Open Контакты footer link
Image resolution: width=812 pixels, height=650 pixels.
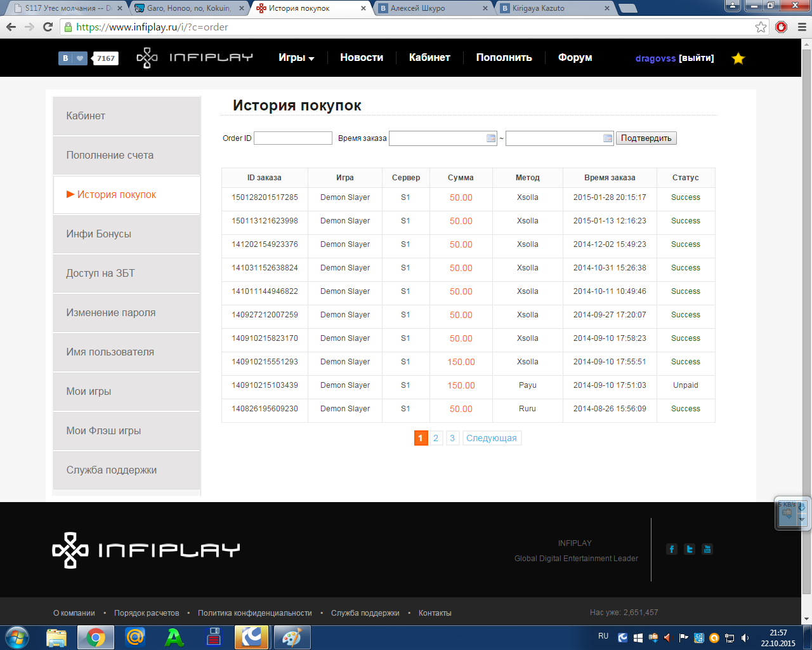[435, 613]
